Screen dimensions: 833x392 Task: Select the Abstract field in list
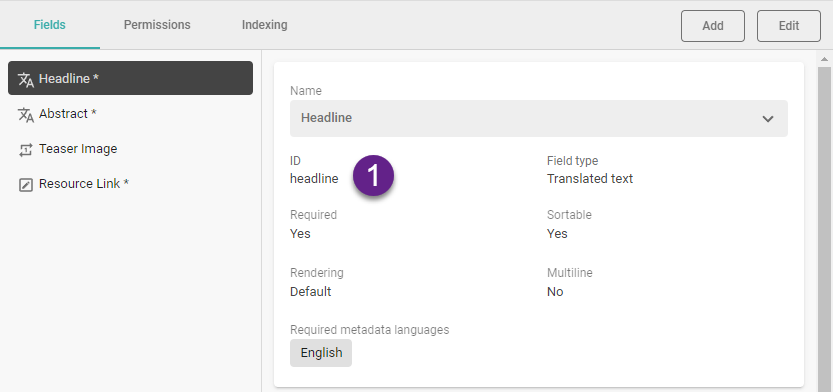pyautogui.click(x=130, y=114)
